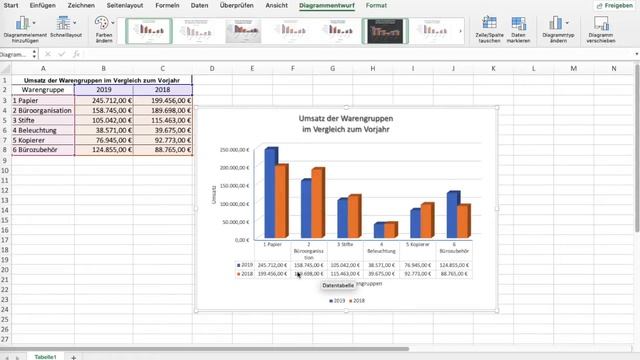640x360 pixels.
Task: Click the 2019 header cell
Action: point(104,90)
